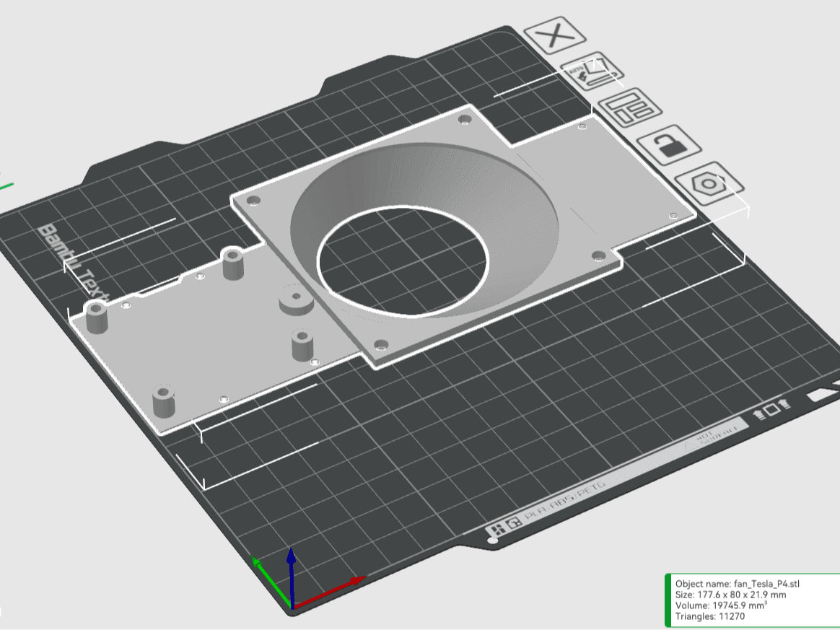
Task: Click the remove plate X icon
Action: [554, 35]
